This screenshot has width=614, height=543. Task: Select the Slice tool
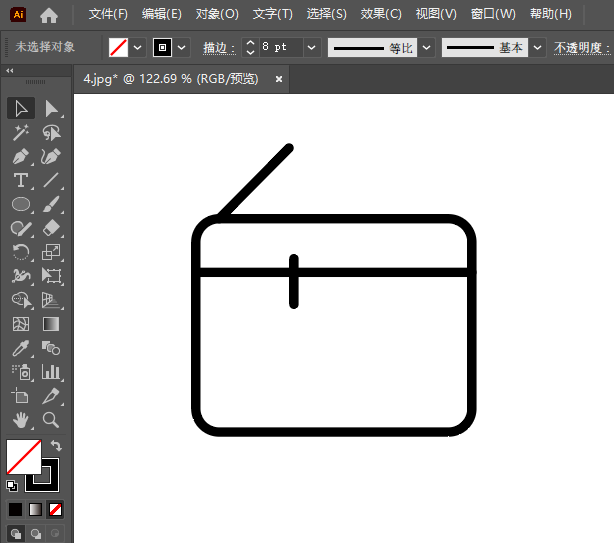click(x=51, y=396)
